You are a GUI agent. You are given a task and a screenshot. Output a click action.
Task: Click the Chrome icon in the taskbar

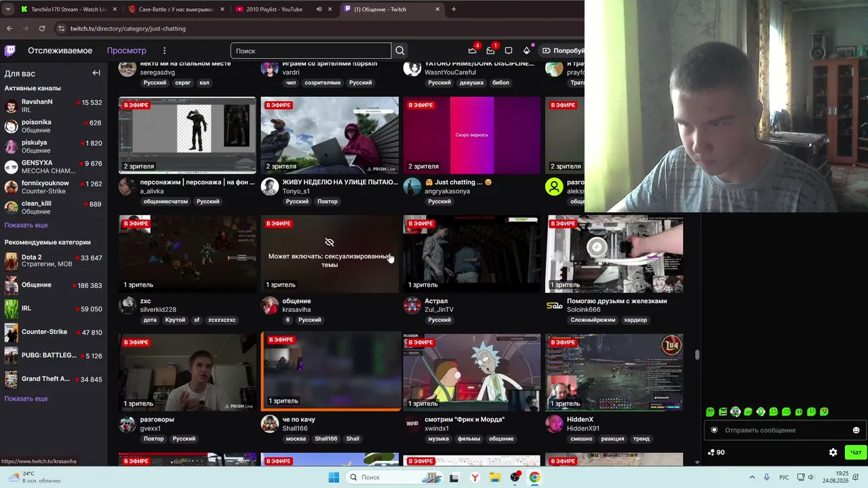[x=534, y=477]
